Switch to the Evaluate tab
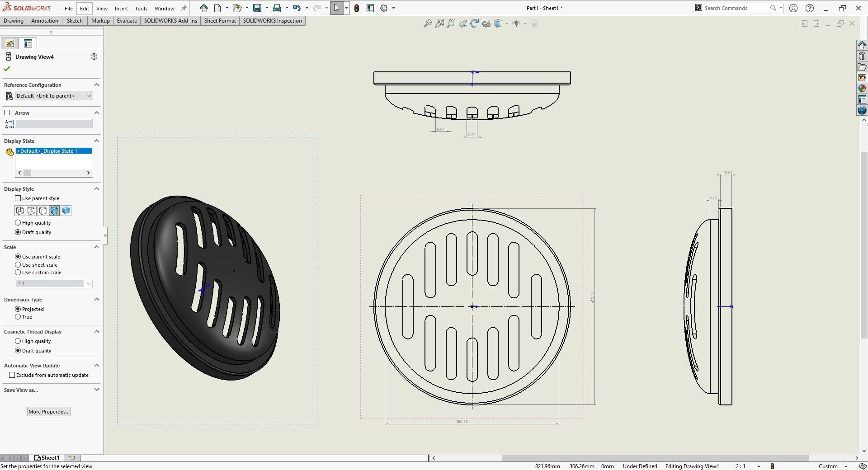Viewport: 868px width, 470px height. [x=127, y=21]
